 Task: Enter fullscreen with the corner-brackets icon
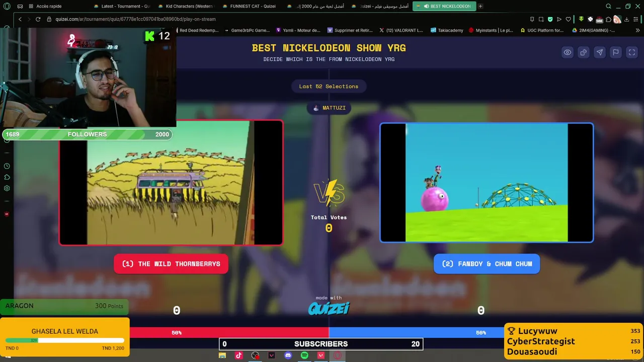tap(632, 52)
